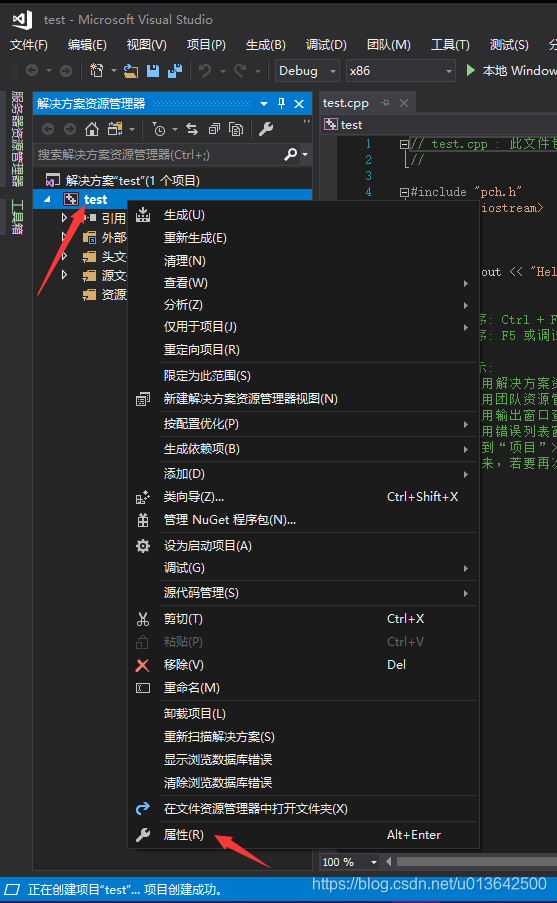Click the build icon next to 生成(U)
The width and height of the screenshot is (557, 903).
(143, 215)
